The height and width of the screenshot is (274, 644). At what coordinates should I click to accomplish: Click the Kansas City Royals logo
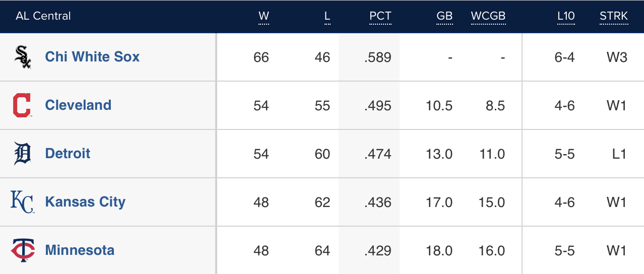pyautogui.click(x=22, y=202)
